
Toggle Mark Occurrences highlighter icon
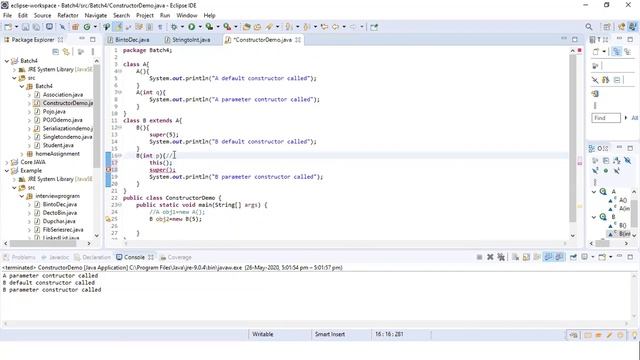pos(118,27)
